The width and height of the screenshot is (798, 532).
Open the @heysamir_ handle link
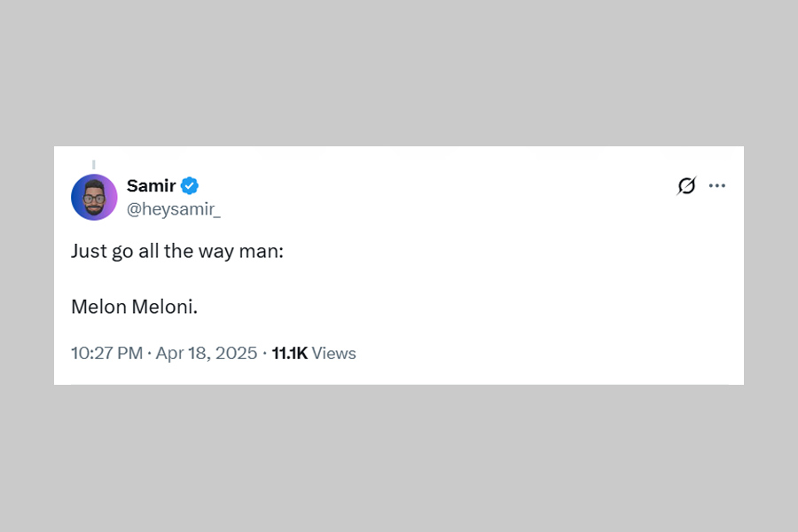point(173,209)
